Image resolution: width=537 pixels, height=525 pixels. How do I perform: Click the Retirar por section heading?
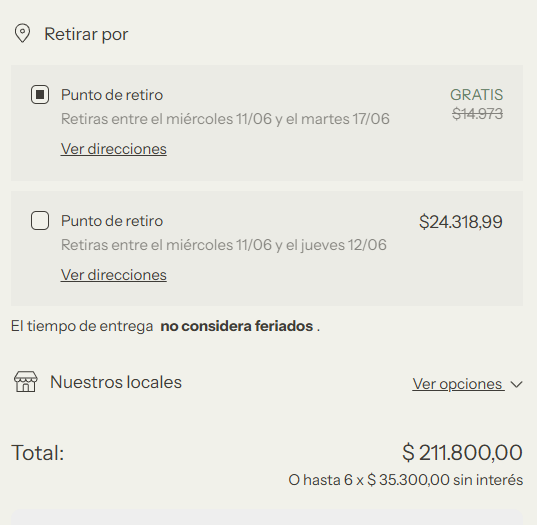click(x=86, y=34)
